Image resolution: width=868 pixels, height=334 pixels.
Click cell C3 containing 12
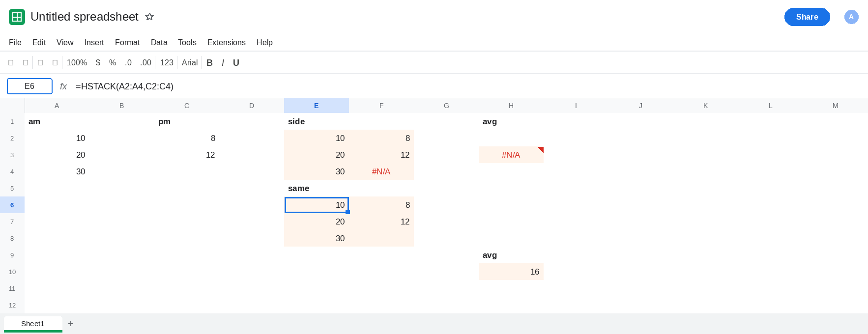[x=187, y=155]
